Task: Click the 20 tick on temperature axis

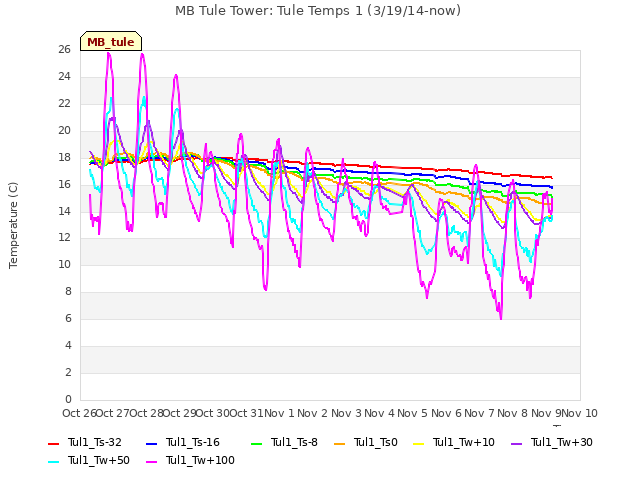Action: 64,131
